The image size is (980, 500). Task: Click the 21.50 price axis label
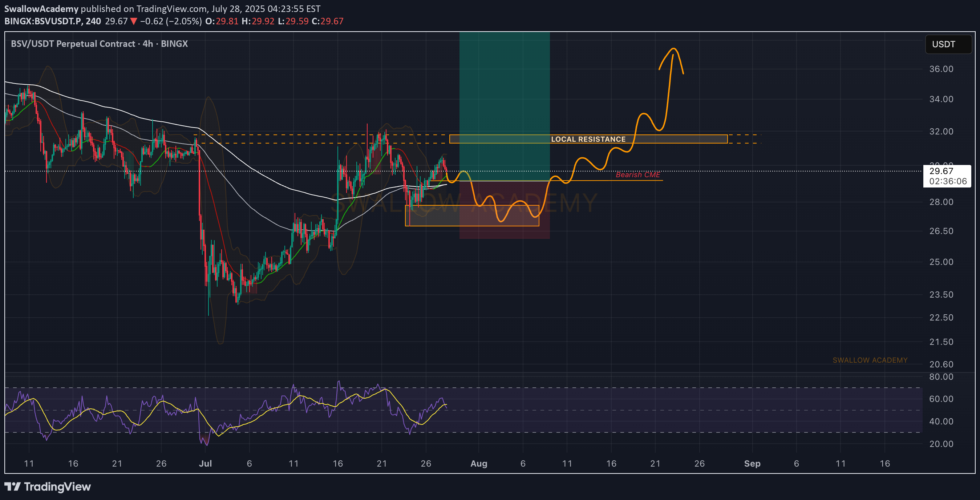941,342
